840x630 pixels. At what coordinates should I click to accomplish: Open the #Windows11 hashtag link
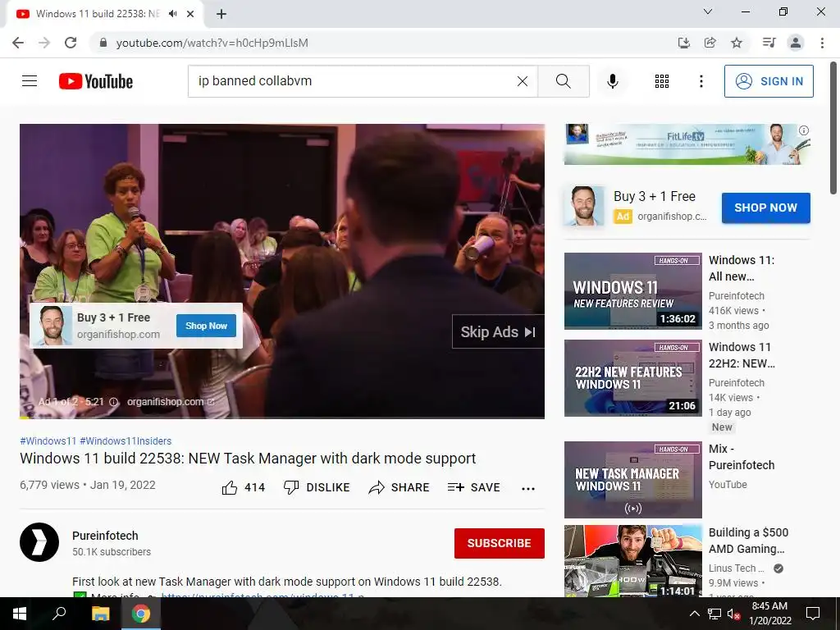[x=48, y=441]
